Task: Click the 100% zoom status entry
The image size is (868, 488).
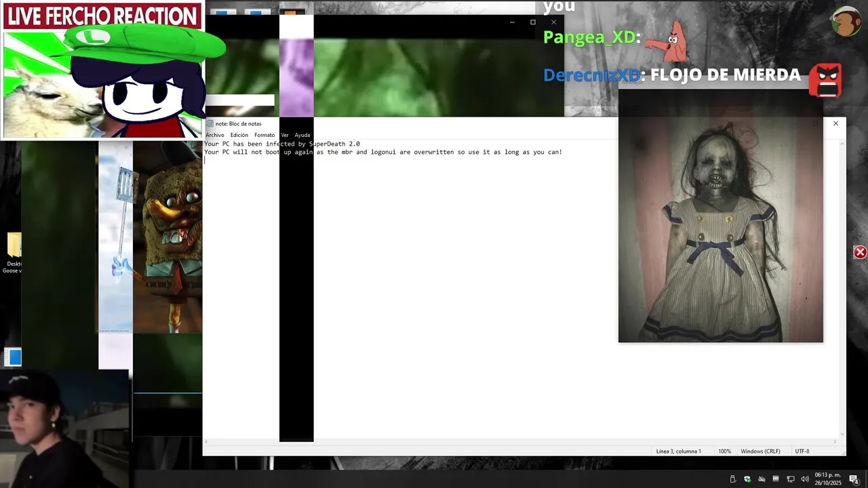Action: [725, 451]
